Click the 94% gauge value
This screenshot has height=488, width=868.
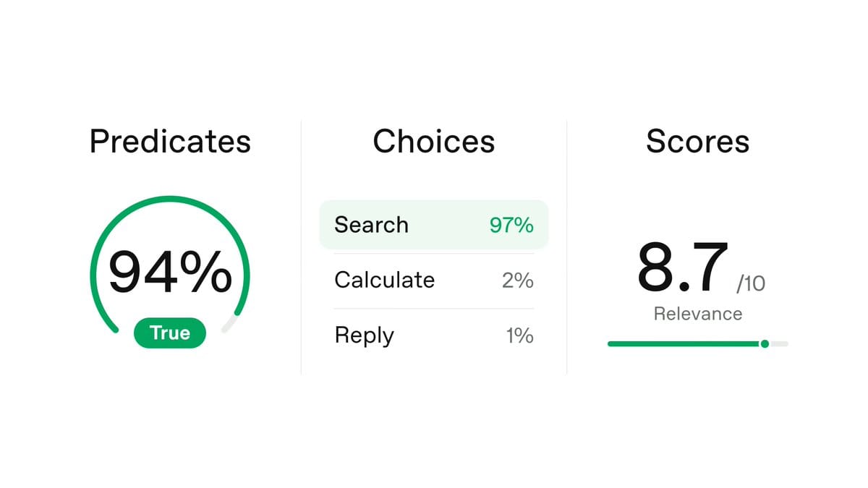pyautogui.click(x=170, y=272)
